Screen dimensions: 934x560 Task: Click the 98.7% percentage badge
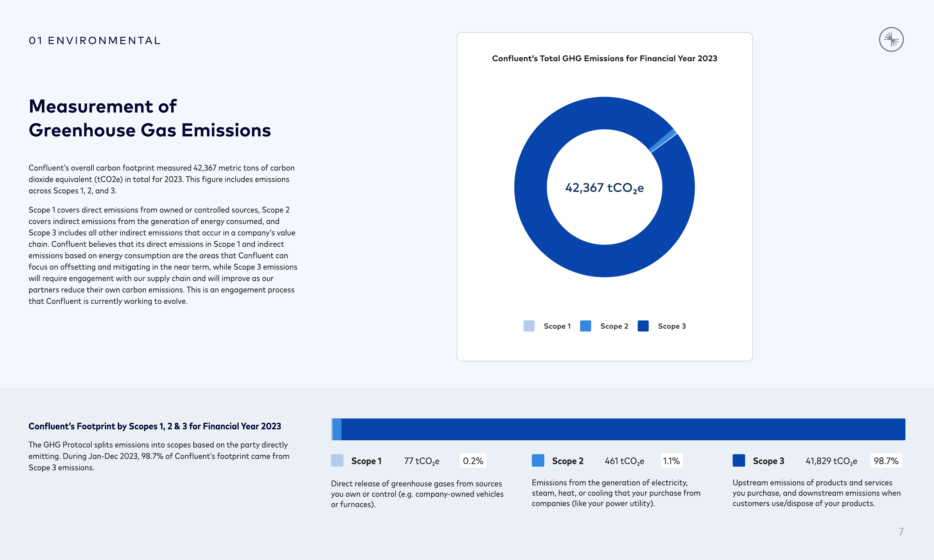pos(886,461)
